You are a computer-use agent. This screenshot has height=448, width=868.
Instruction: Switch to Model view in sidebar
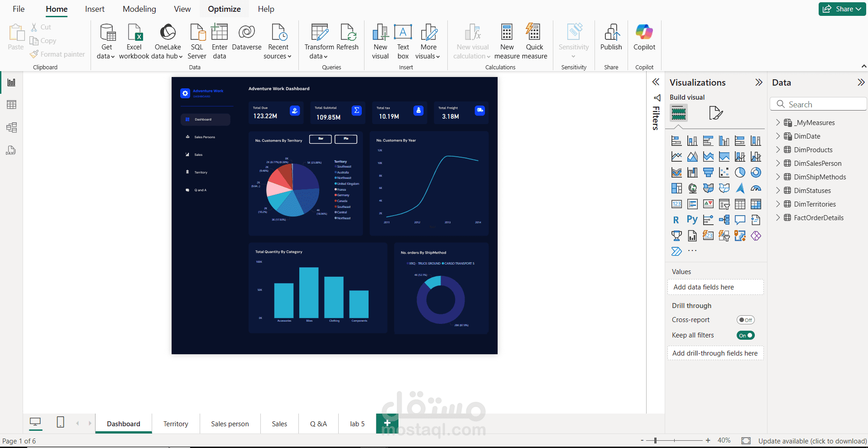point(11,127)
